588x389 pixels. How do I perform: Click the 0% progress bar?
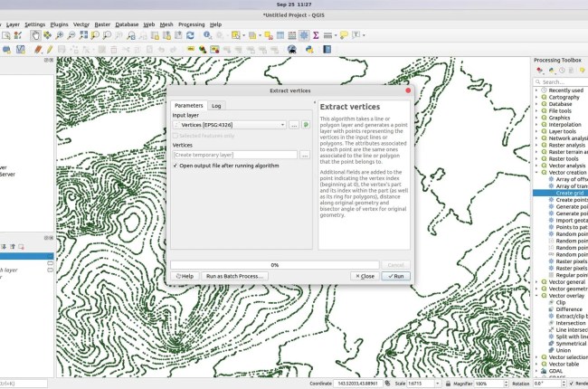click(274, 264)
